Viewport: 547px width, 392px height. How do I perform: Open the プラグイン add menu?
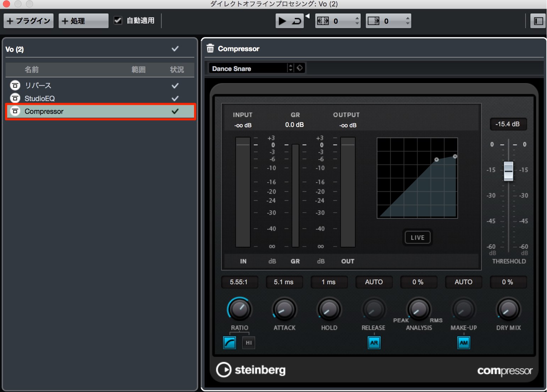tap(29, 21)
